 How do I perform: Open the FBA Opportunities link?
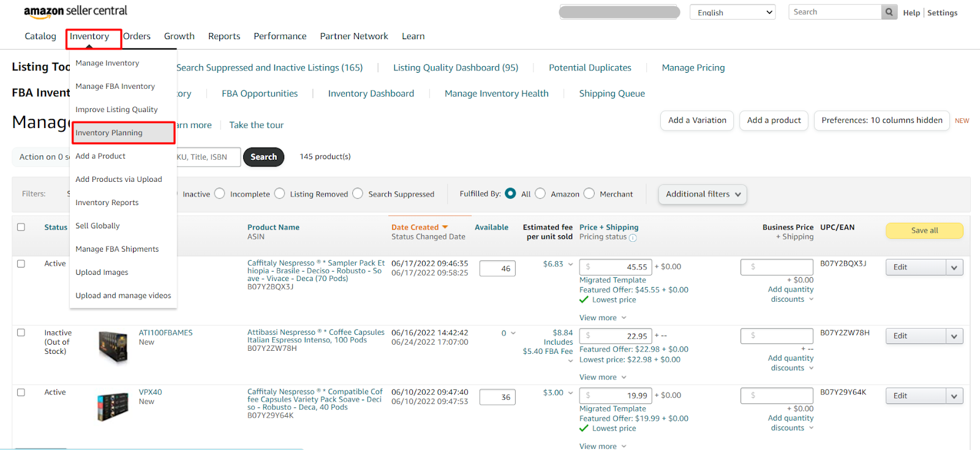coord(260,94)
